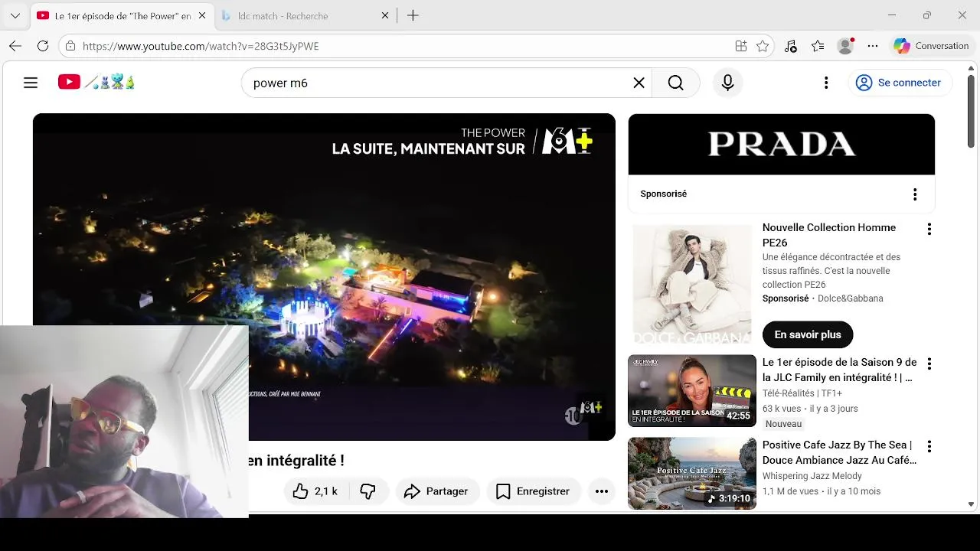This screenshot has width=980, height=551.
Task: Open the browser profile avatar
Action: pyautogui.click(x=846, y=46)
